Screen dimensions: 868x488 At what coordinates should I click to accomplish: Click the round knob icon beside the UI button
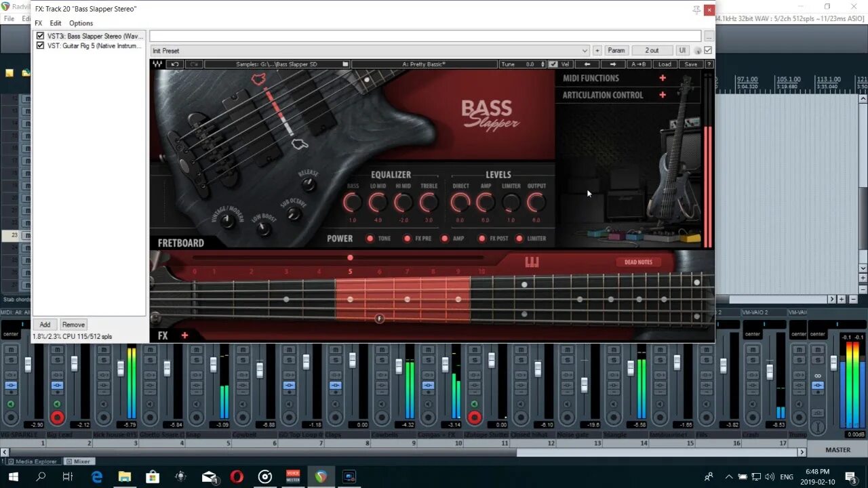pyautogui.click(x=698, y=51)
